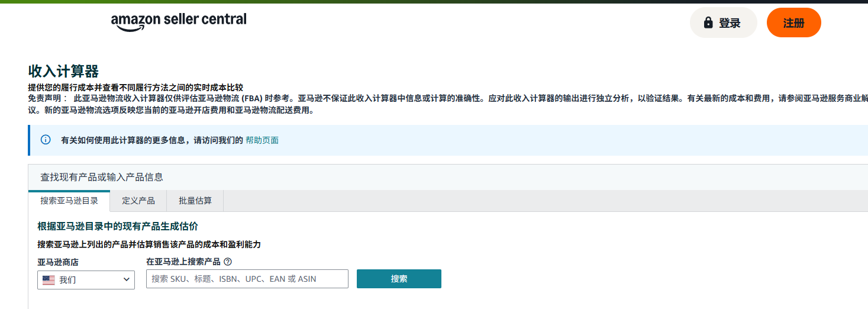
Task: Switch to the 定义产品 tab
Action: click(138, 201)
